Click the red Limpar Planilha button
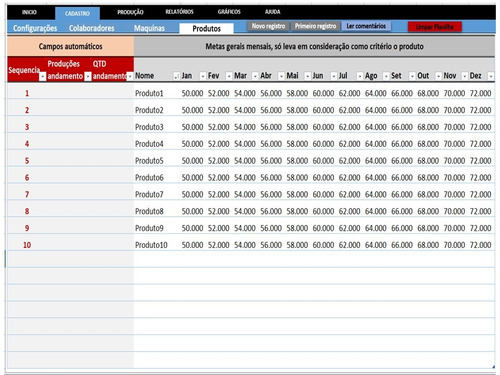Screen dimensions: 500x375 [x=435, y=27]
